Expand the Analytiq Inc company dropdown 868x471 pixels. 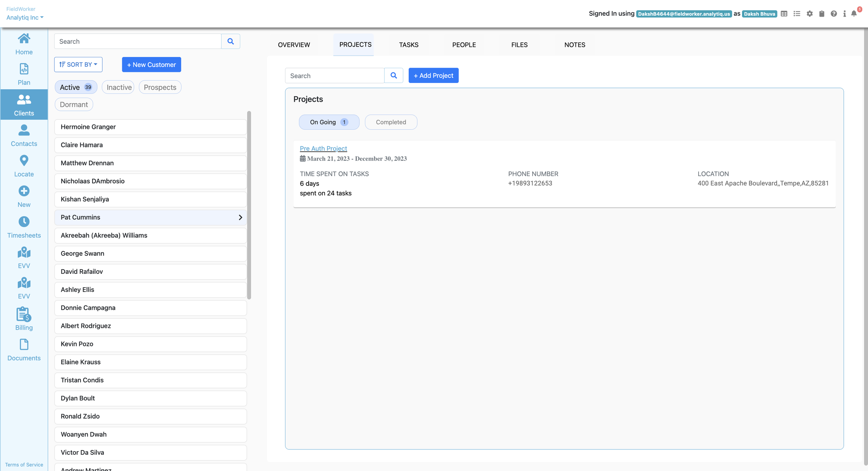click(25, 17)
